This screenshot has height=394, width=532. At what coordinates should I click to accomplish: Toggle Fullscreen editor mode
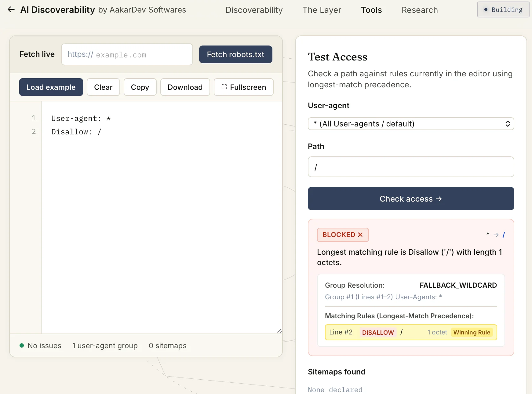pos(243,87)
